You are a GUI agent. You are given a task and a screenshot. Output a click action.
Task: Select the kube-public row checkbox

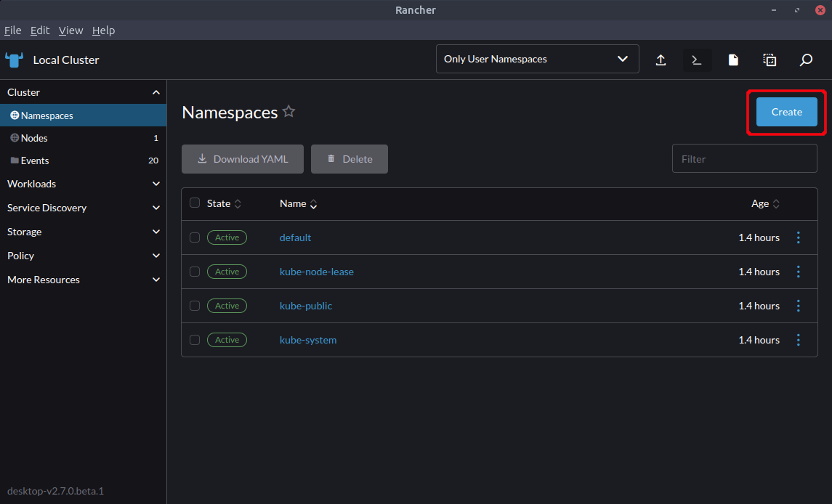tap(195, 306)
